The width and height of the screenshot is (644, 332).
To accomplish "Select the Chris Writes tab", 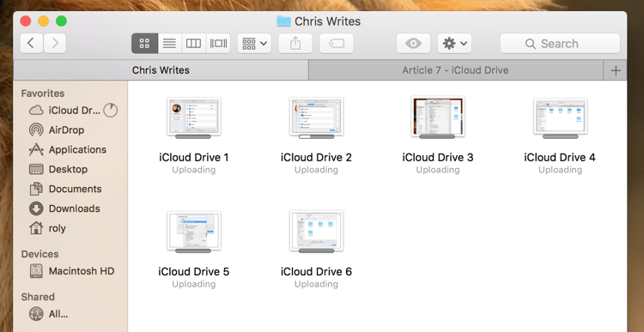I will [161, 70].
